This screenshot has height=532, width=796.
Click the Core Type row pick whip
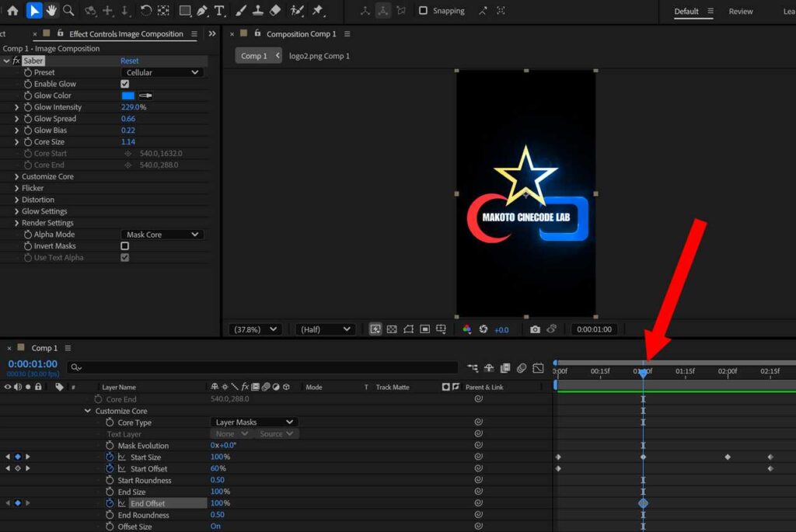[478, 422]
